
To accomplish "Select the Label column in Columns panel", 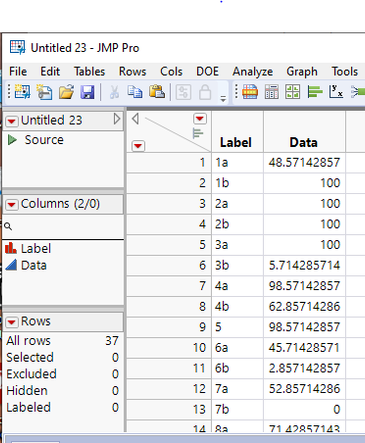I will pos(36,249).
